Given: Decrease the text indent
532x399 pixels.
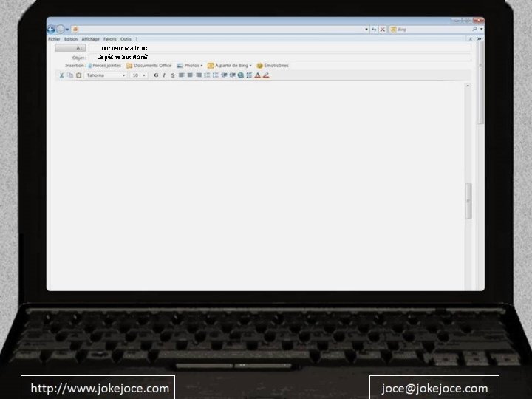Looking at the screenshot, I should tap(224, 75).
